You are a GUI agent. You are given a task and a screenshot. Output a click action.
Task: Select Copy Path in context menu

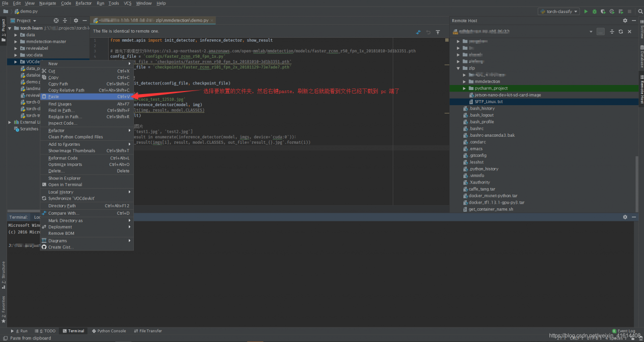58,84
